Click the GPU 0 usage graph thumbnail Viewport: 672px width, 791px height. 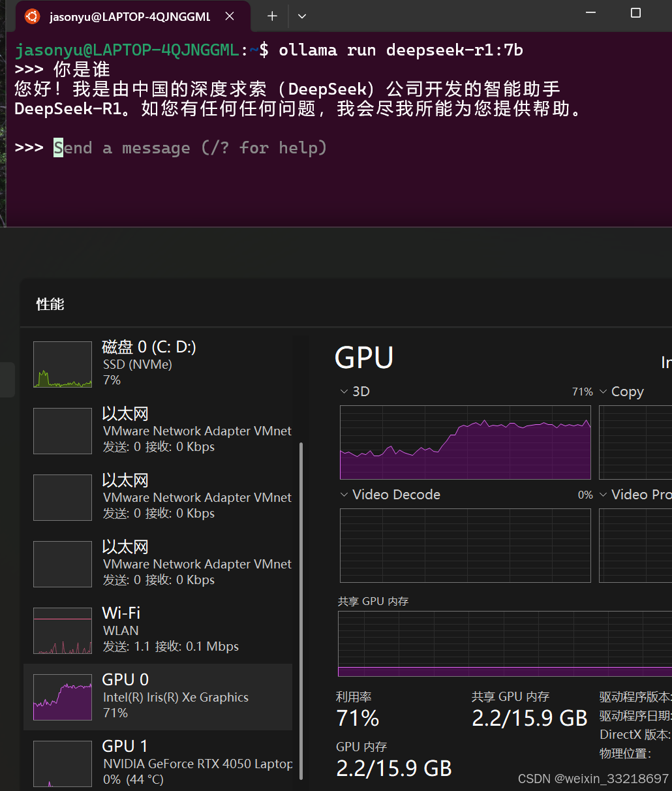click(x=63, y=697)
